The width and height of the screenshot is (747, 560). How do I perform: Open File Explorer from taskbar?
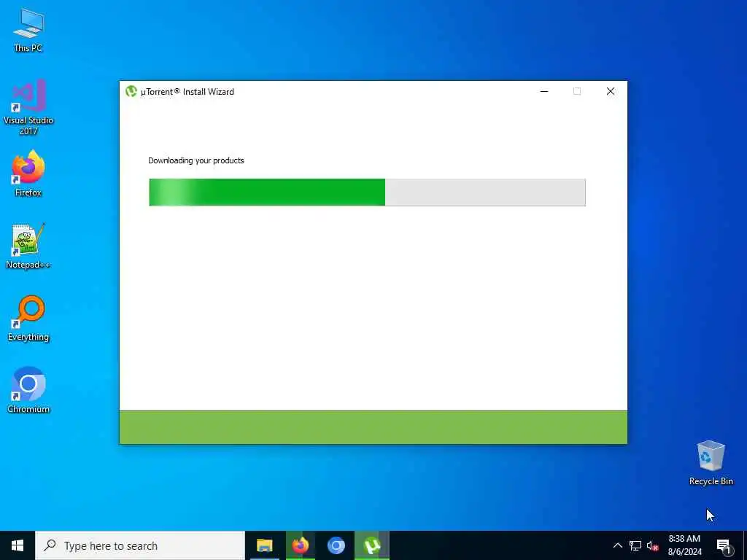pyautogui.click(x=264, y=545)
